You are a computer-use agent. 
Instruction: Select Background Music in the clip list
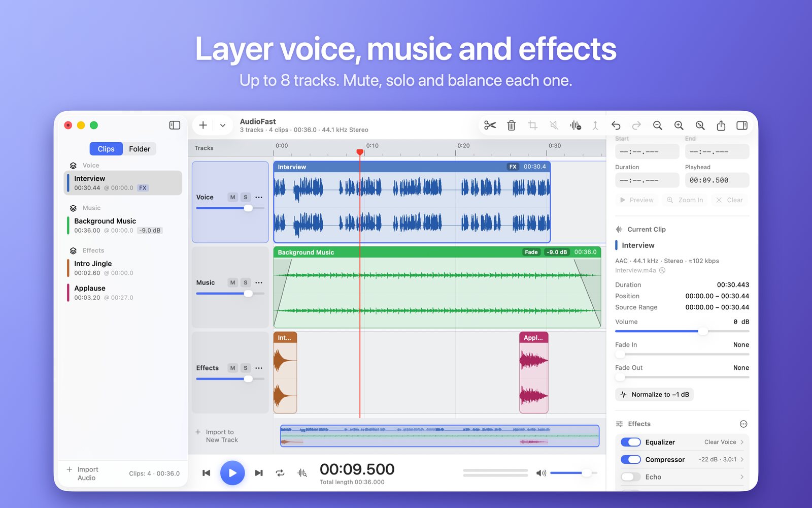point(123,226)
